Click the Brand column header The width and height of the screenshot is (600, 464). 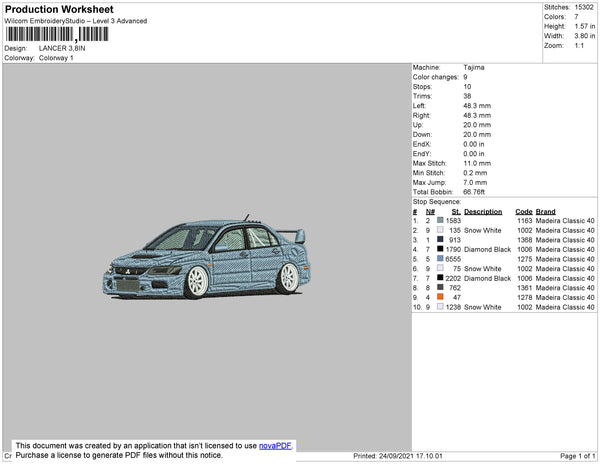pos(546,212)
